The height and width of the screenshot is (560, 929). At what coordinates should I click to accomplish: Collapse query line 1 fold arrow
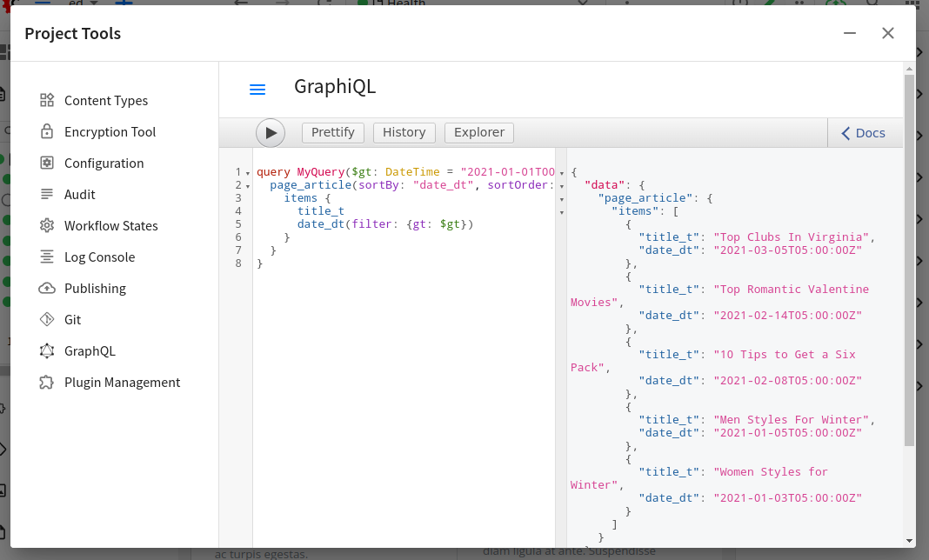point(248,173)
